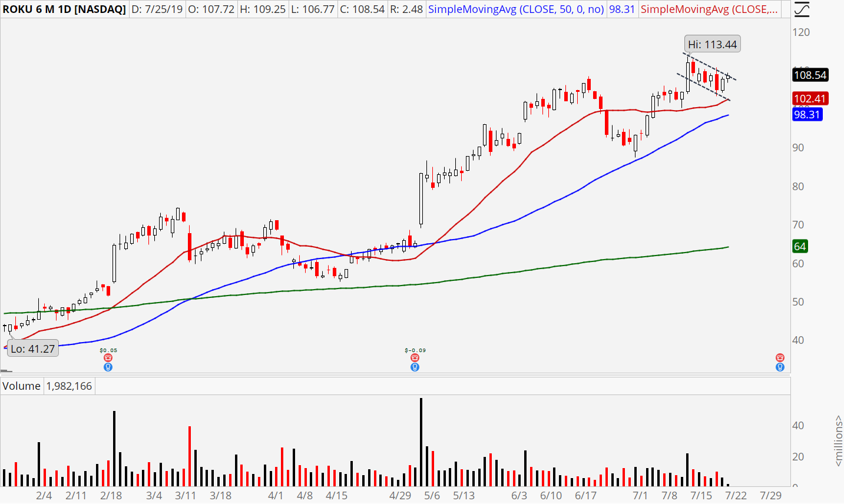Click the 70 price axis label

798,225
